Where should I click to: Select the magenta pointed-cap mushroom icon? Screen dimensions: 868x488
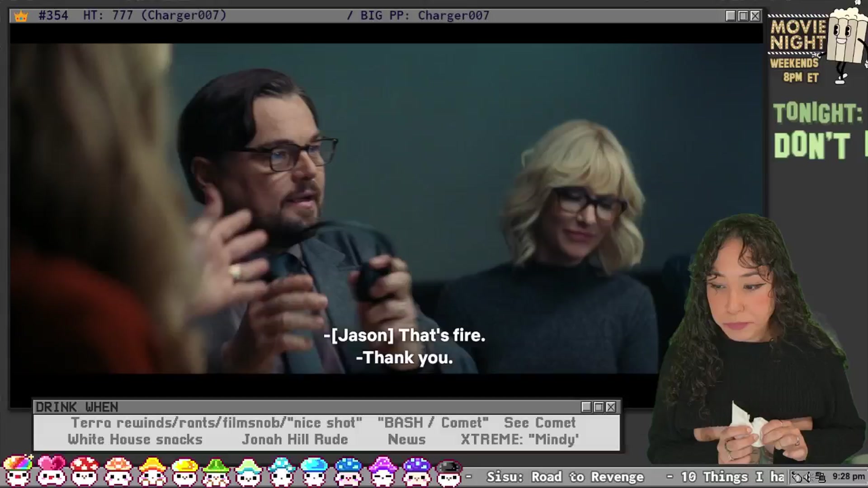coord(382,471)
